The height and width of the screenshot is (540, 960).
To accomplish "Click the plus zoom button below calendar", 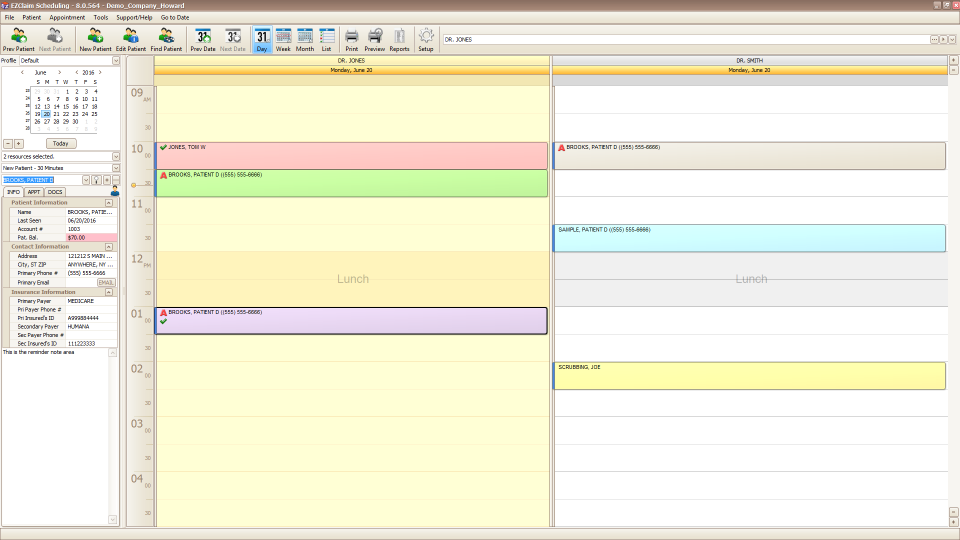I will [19, 144].
